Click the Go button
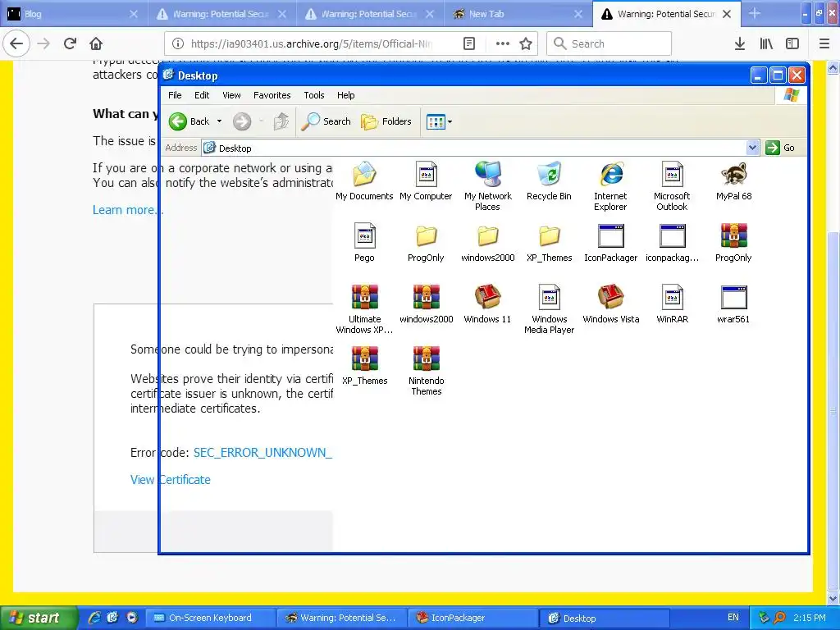Screen dimensions: 840x630 [780, 148]
